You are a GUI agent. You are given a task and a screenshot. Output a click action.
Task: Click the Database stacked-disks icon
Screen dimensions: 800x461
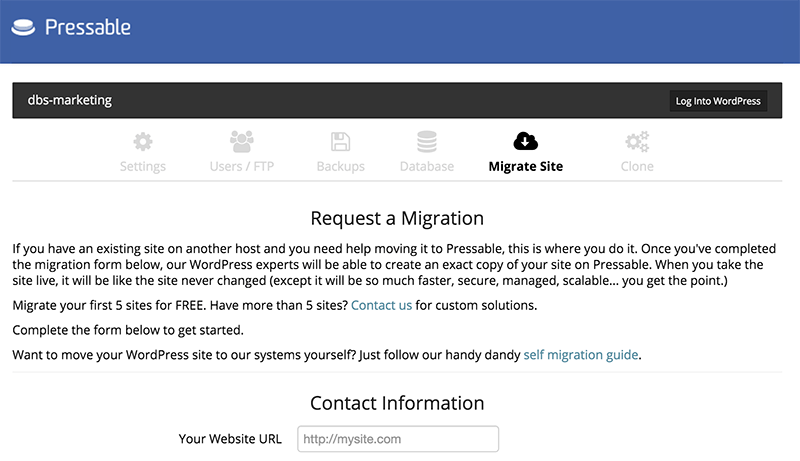pyautogui.click(x=427, y=141)
